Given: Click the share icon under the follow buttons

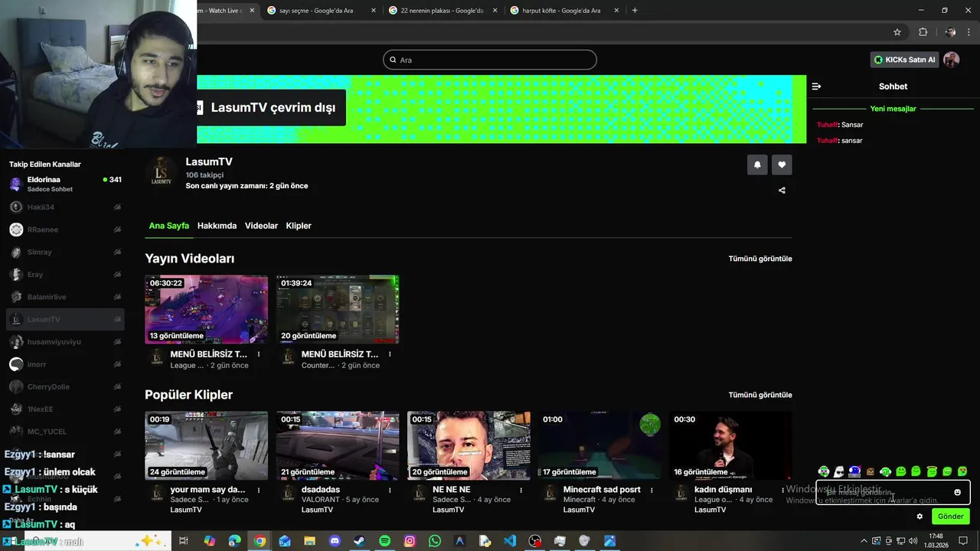Looking at the screenshot, I should pyautogui.click(x=782, y=191).
